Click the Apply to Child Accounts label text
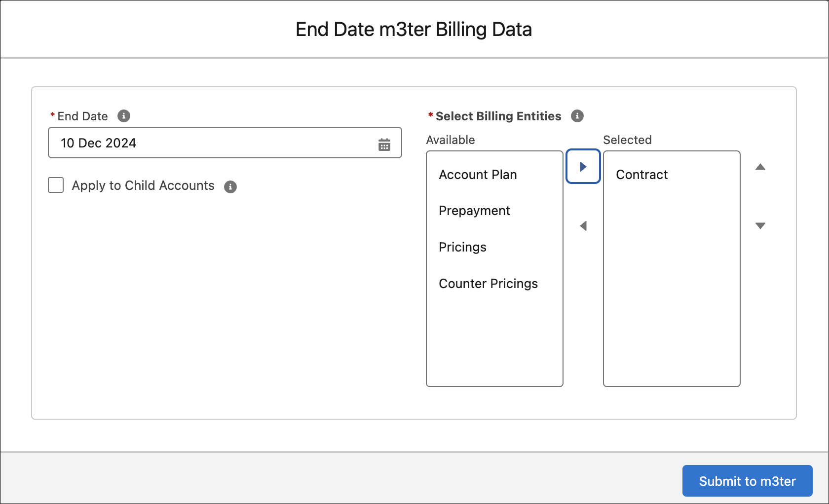This screenshot has height=504, width=829. click(x=143, y=185)
